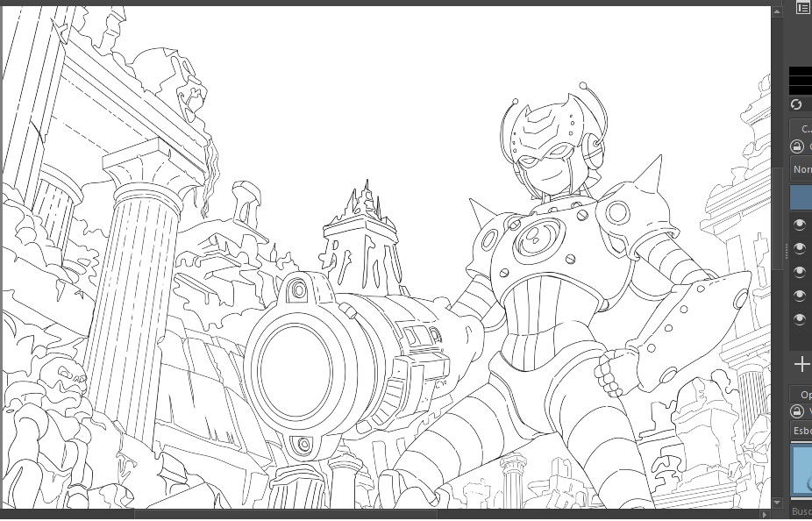Click the circular refresh arrows icon

(x=796, y=104)
